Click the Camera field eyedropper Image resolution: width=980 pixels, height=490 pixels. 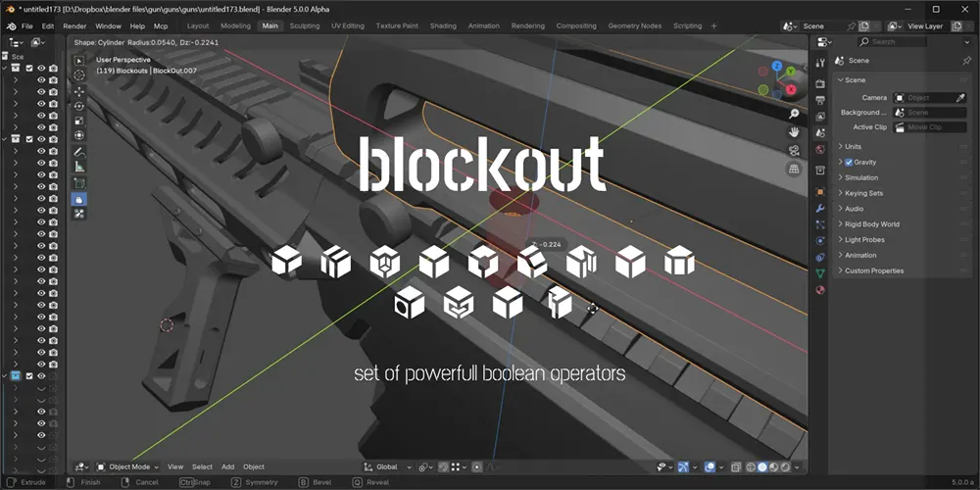[x=960, y=97]
